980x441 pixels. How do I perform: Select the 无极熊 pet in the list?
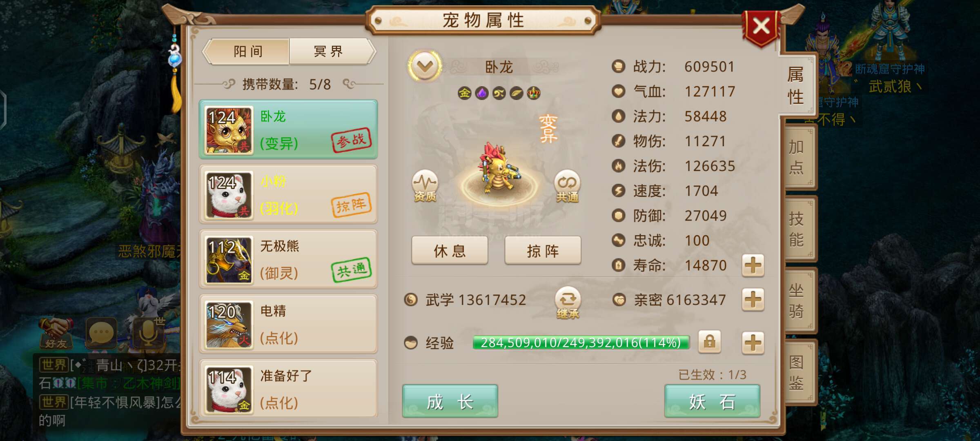pyautogui.click(x=288, y=259)
